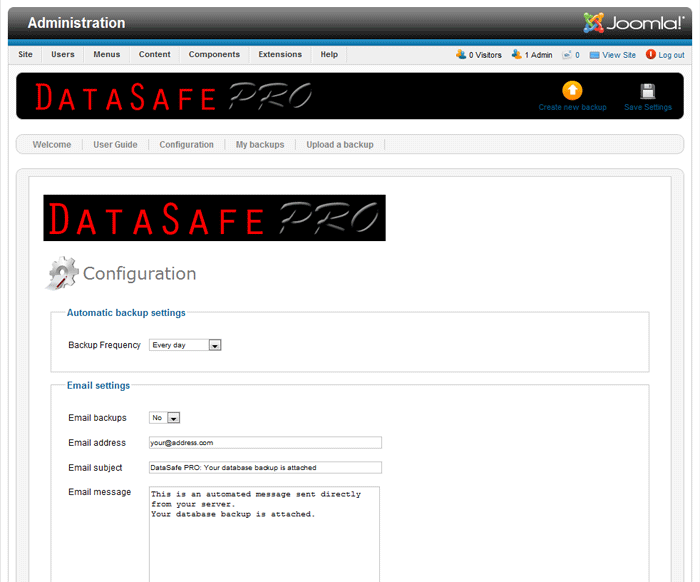Open the Backup Frequency dropdown
This screenshot has width=700, height=582.
point(185,345)
